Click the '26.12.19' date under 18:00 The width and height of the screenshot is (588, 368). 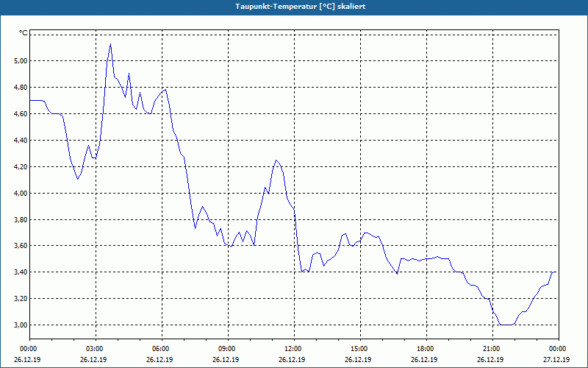(425, 359)
